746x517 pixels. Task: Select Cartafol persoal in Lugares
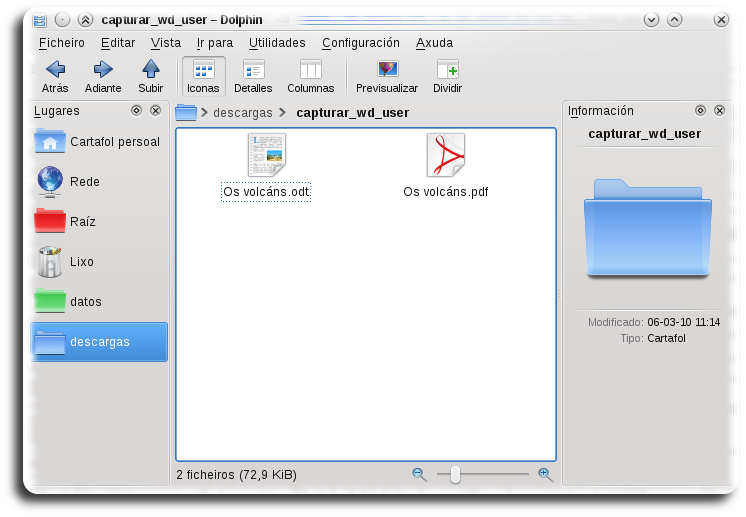point(98,142)
